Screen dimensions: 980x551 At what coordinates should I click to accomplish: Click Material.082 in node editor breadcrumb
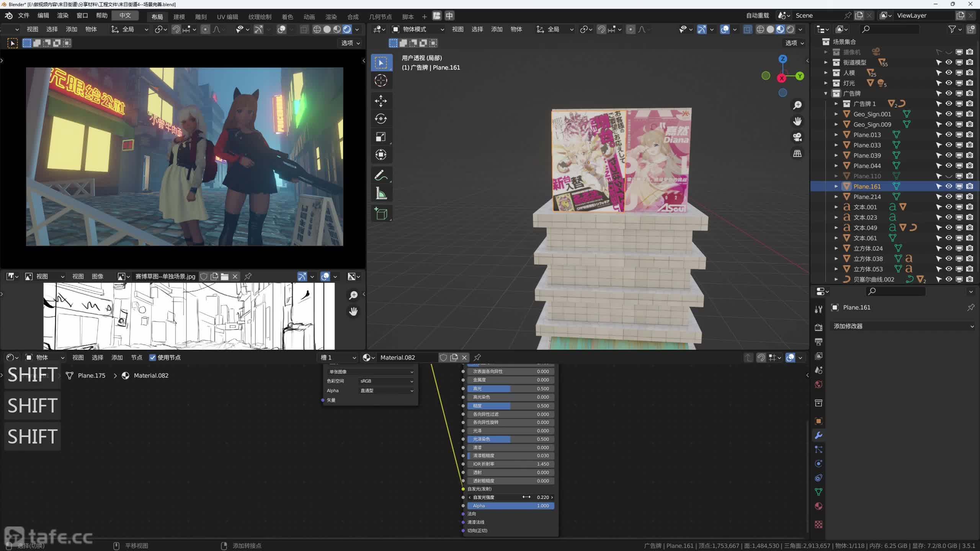click(x=151, y=376)
